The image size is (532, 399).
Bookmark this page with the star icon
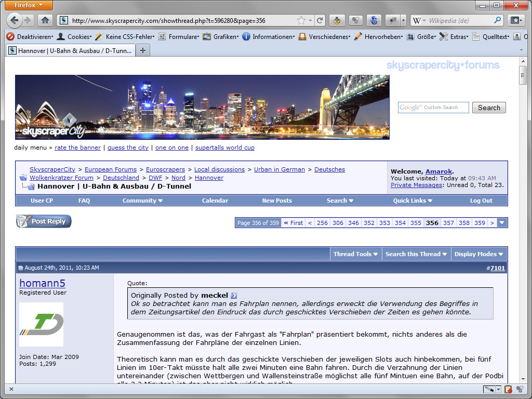coord(301,20)
